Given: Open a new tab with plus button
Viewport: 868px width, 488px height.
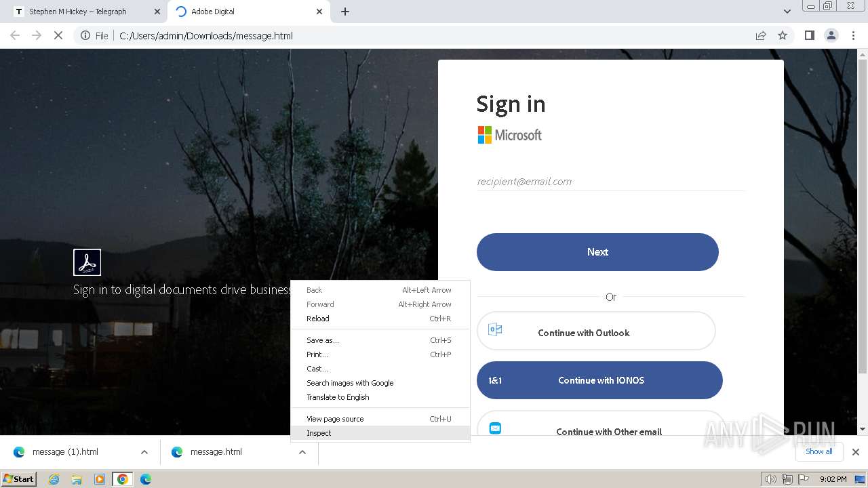Looking at the screenshot, I should pyautogui.click(x=345, y=12).
